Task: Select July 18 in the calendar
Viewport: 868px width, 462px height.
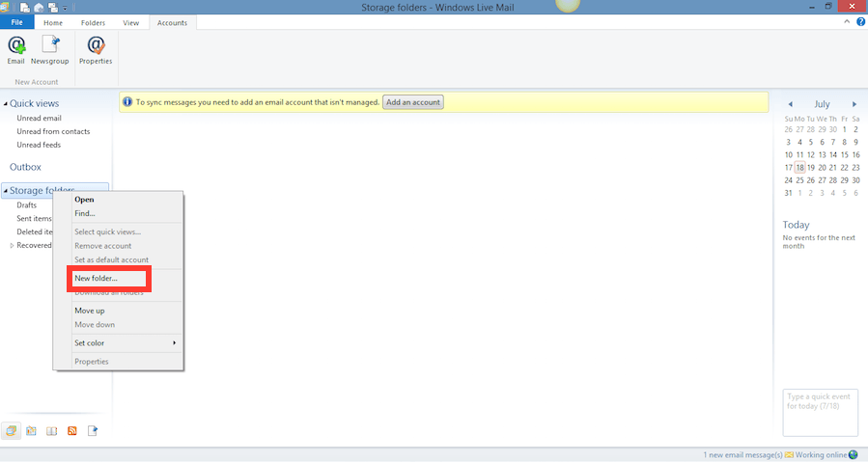Action: click(x=799, y=167)
